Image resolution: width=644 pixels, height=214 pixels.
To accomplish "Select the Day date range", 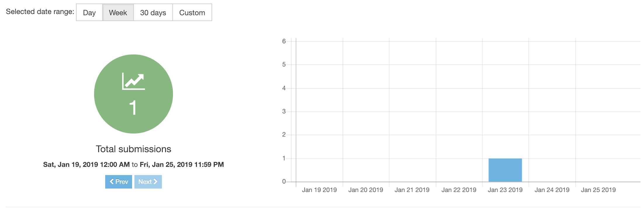I will 89,13.
